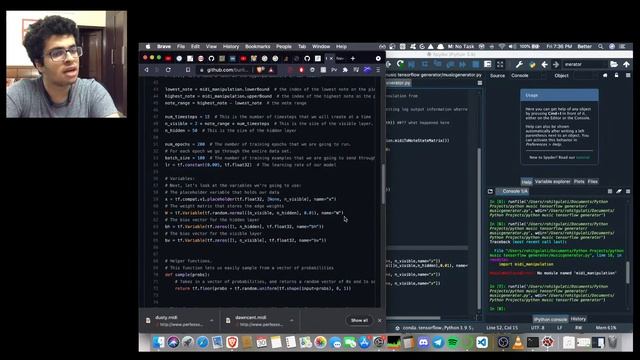640x360 pixels.
Task: Switch to the Plots tab
Action: coord(579,182)
